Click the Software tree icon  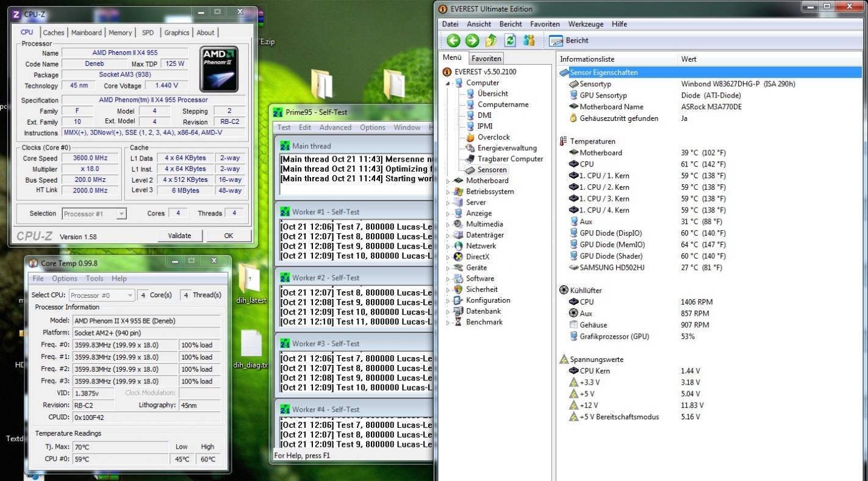(x=458, y=278)
